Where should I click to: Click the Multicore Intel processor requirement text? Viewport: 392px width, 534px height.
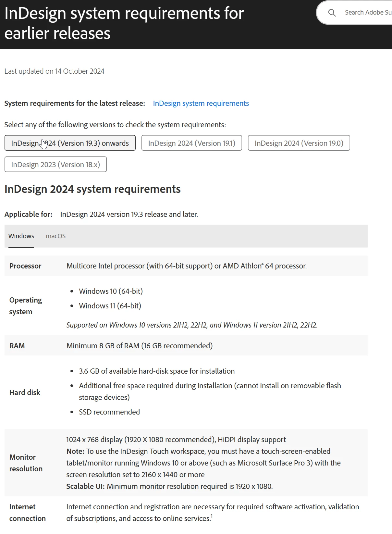pos(187,266)
